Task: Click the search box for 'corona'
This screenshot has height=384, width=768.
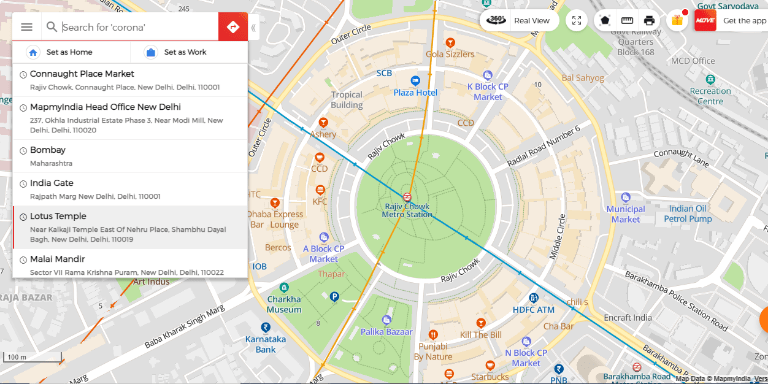Action: click(139, 27)
